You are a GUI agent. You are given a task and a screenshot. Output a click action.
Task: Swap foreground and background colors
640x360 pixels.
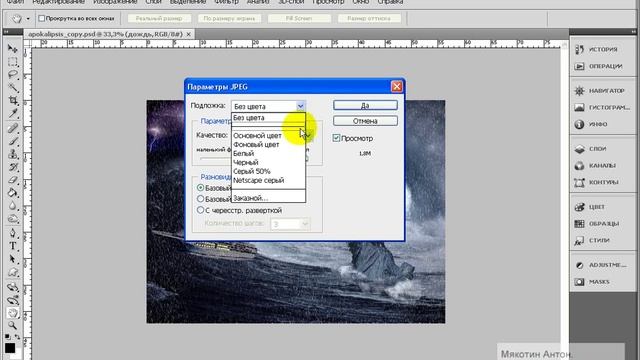[18, 337]
